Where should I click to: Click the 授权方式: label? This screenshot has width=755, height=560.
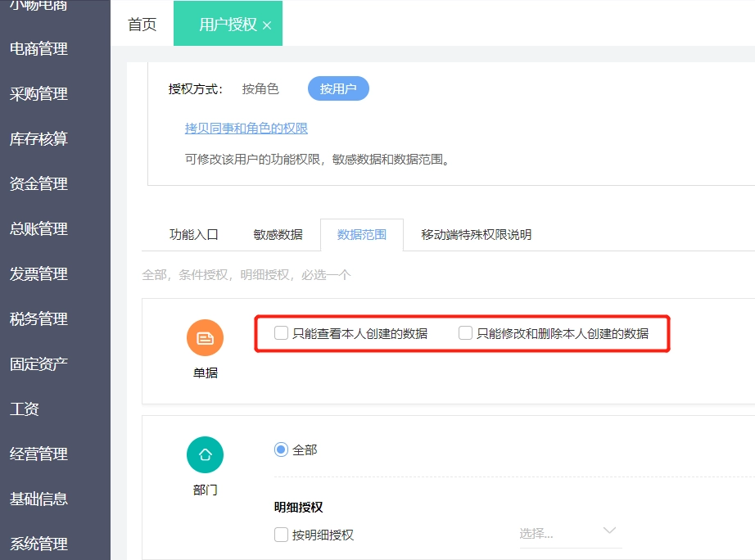pyautogui.click(x=196, y=89)
